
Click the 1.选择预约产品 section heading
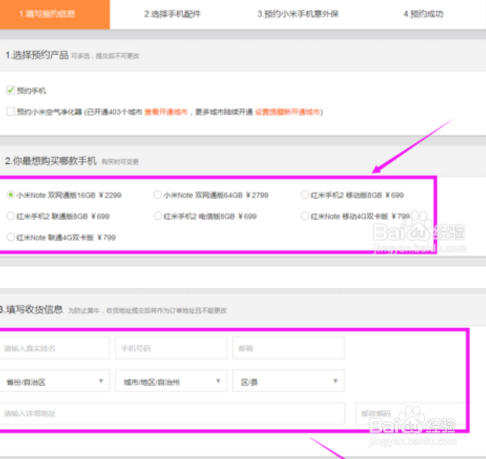pyautogui.click(x=37, y=55)
